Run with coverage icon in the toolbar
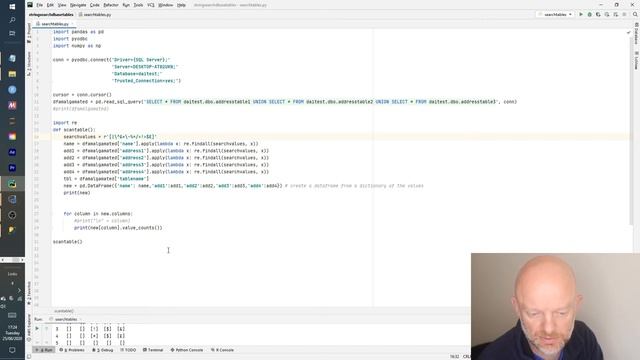This screenshot has width=640, height=360. pyautogui.click(x=598, y=14)
